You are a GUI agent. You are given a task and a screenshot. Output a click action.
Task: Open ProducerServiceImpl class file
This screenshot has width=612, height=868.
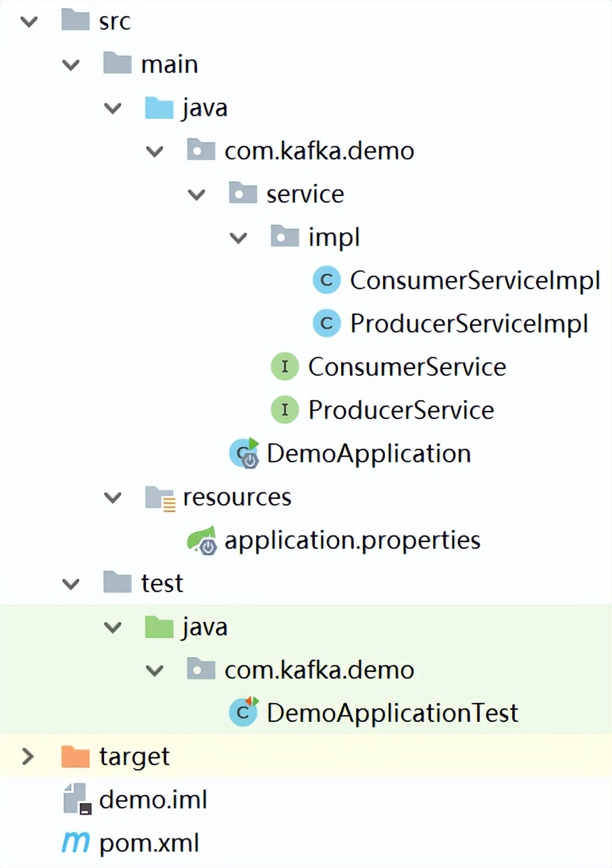pos(469,324)
